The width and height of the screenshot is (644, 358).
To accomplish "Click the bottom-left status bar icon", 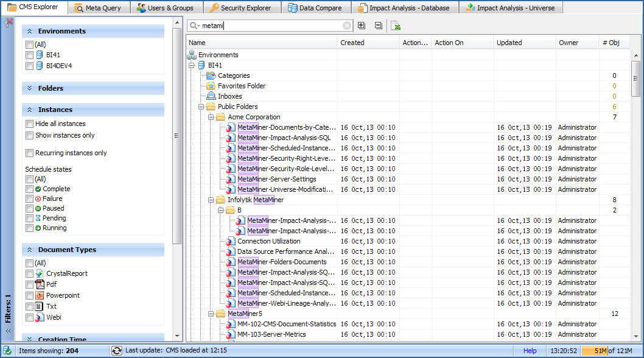I will (x=8, y=351).
